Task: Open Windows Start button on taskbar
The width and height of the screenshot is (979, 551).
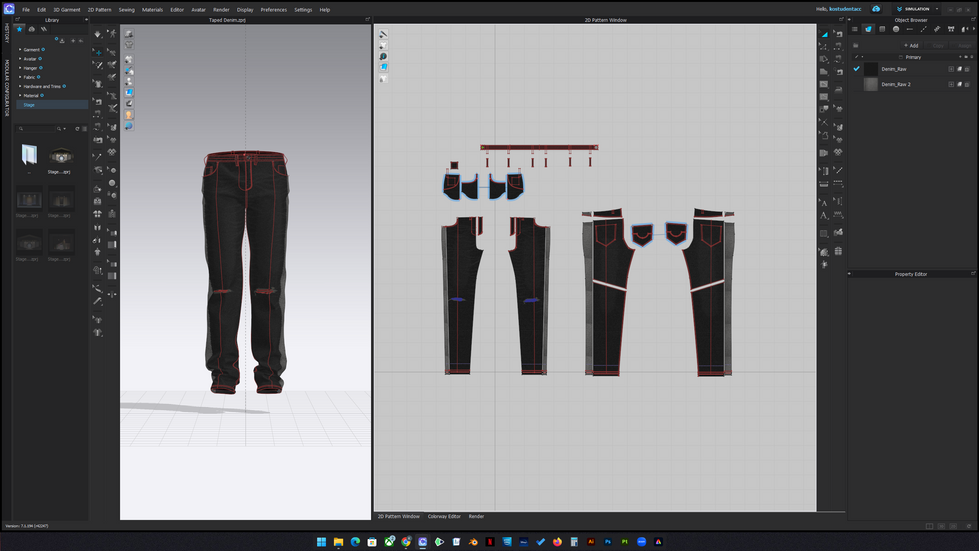Action: tap(322, 542)
